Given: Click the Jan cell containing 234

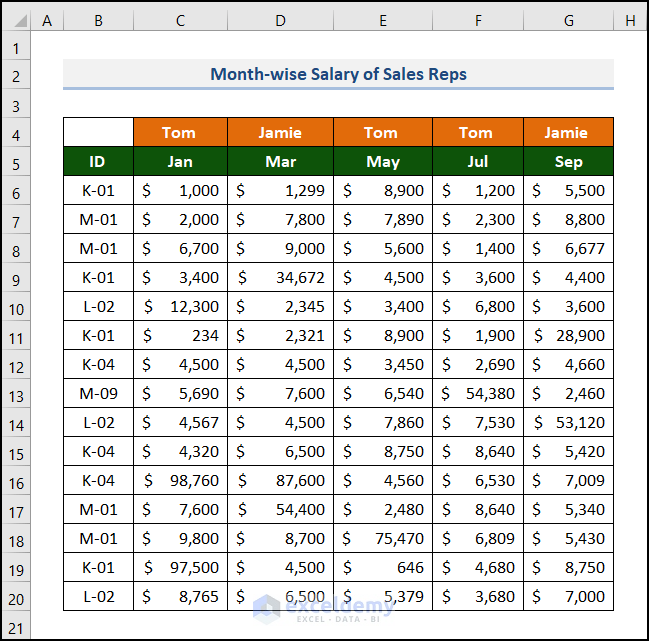Looking at the screenshot, I should point(180,335).
